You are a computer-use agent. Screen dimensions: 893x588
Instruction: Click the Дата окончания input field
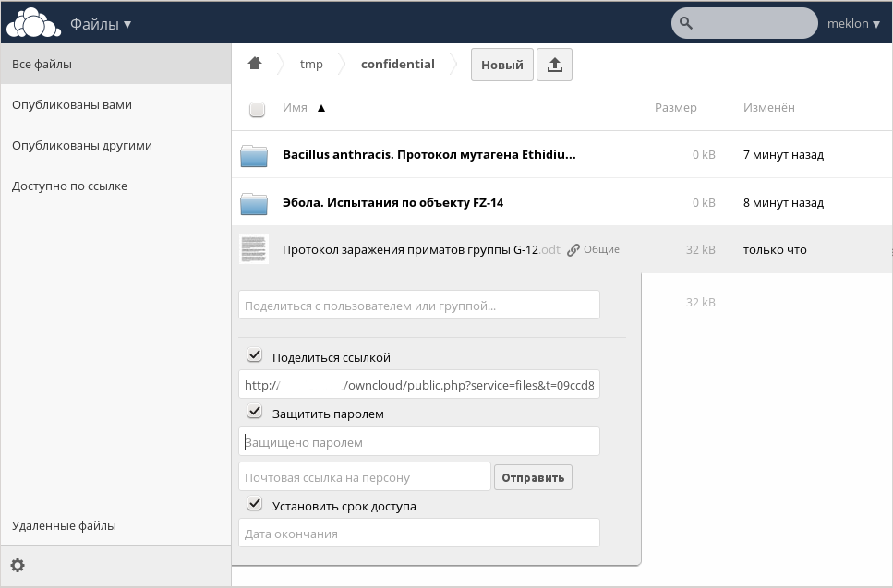[418, 533]
